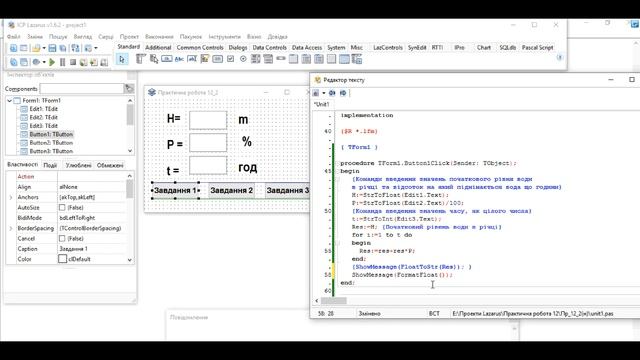The height and width of the screenshot is (360, 640).
Task: Click the H= edit box on form
Action: point(208,120)
